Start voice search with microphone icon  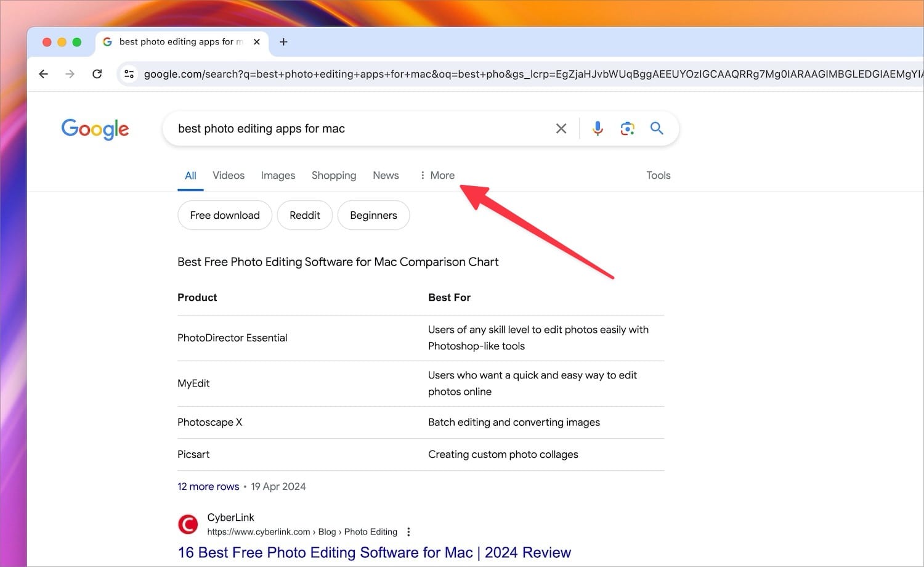click(x=598, y=128)
